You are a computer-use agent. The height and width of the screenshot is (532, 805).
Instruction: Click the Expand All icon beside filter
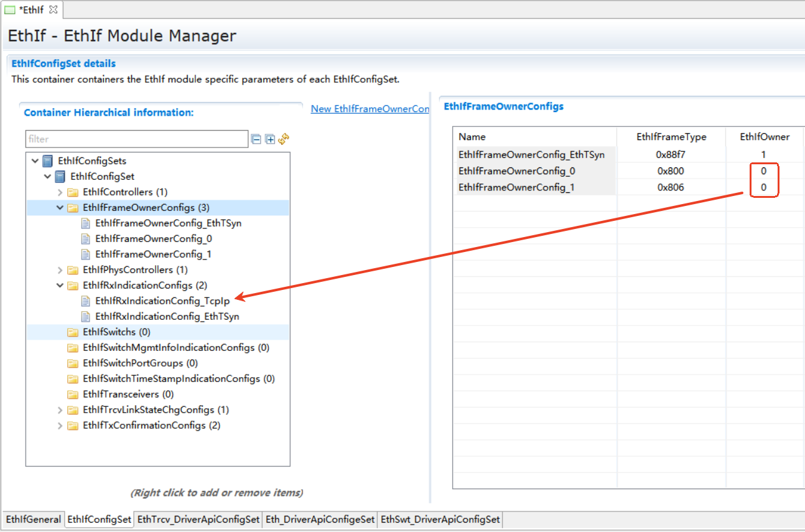[x=270, y=139]
